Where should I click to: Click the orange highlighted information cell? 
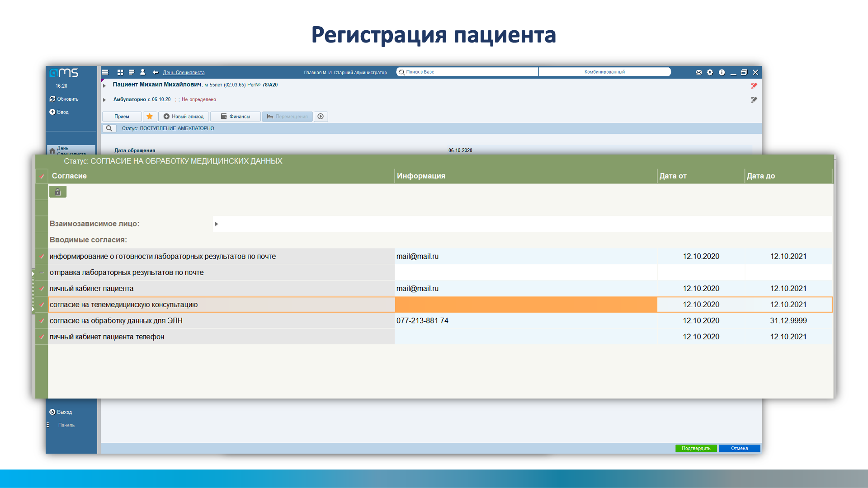click(526, 305)
